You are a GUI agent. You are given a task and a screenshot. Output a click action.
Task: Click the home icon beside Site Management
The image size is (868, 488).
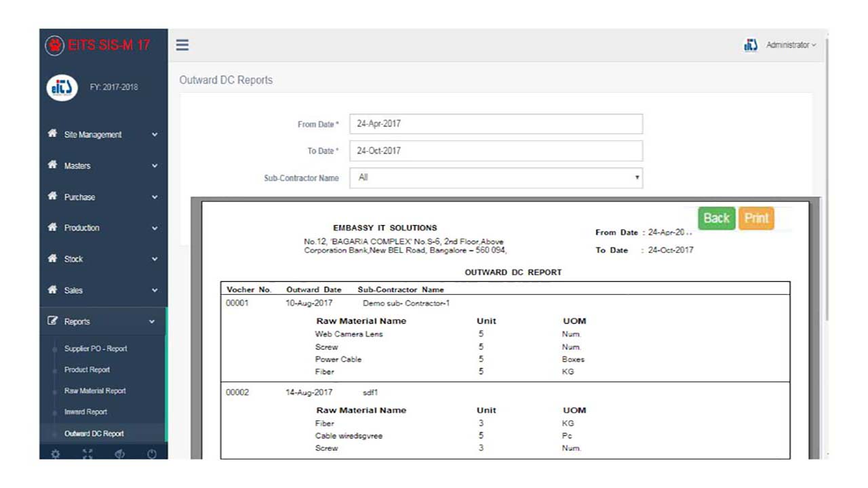tap(52, 134)
